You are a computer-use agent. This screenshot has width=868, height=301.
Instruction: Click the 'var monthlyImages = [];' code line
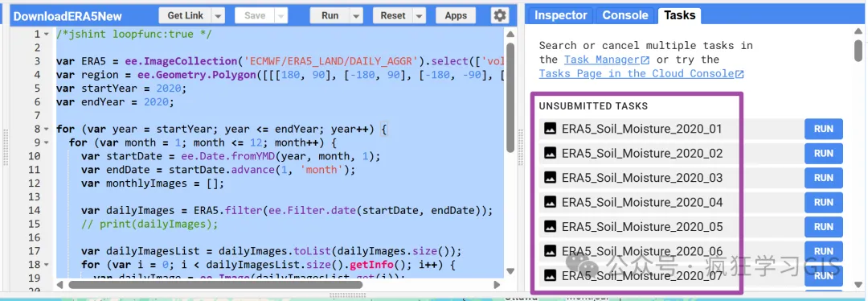pyautogui.click(x=152, y=183)
